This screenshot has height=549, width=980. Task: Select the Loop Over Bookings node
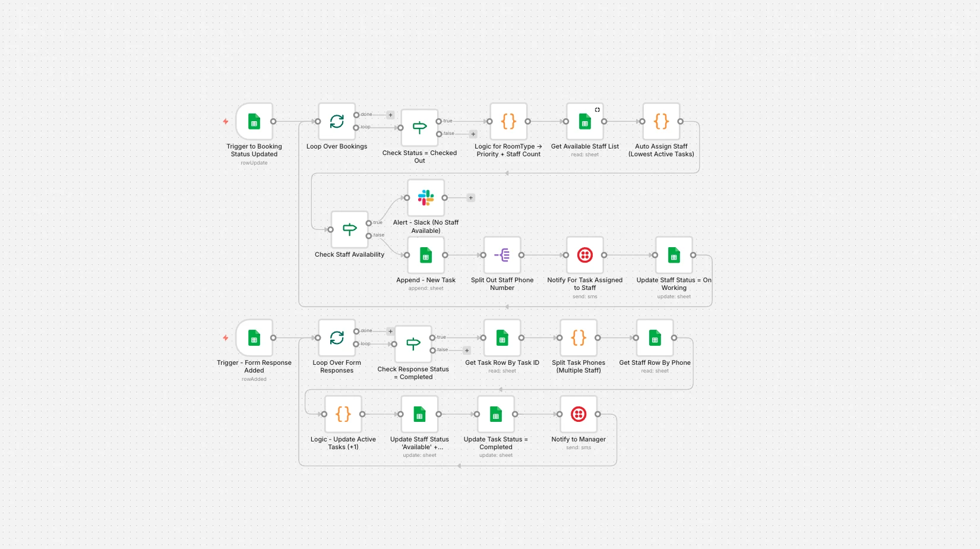[337, 121]
